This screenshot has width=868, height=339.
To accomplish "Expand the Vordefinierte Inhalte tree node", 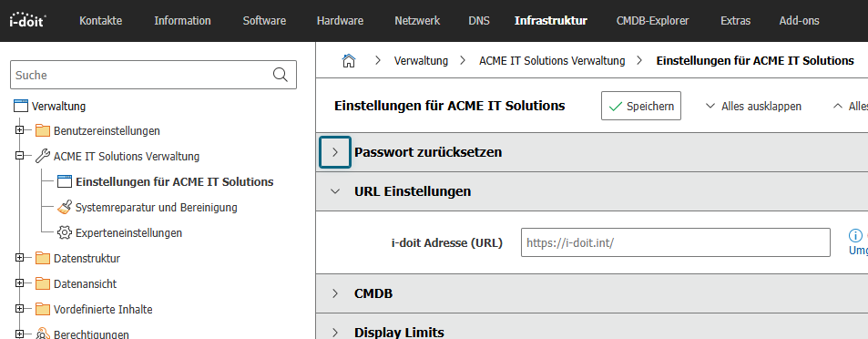I will click(20, 309).
